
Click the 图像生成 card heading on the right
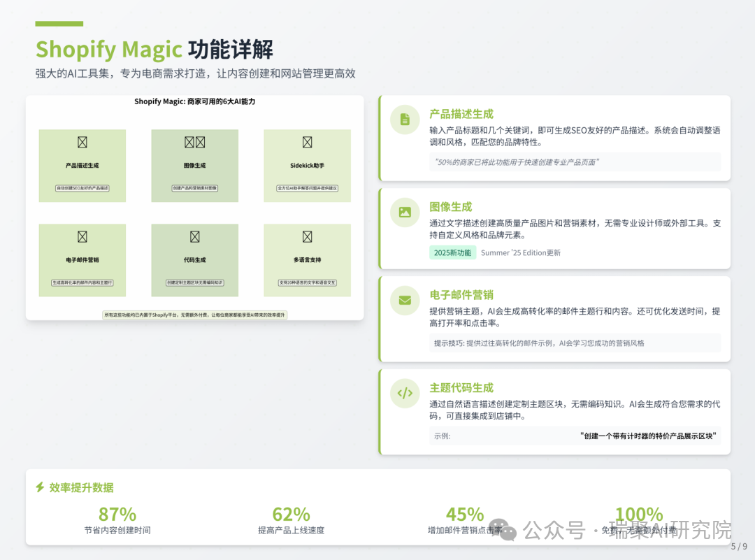(x=451, y=207)
